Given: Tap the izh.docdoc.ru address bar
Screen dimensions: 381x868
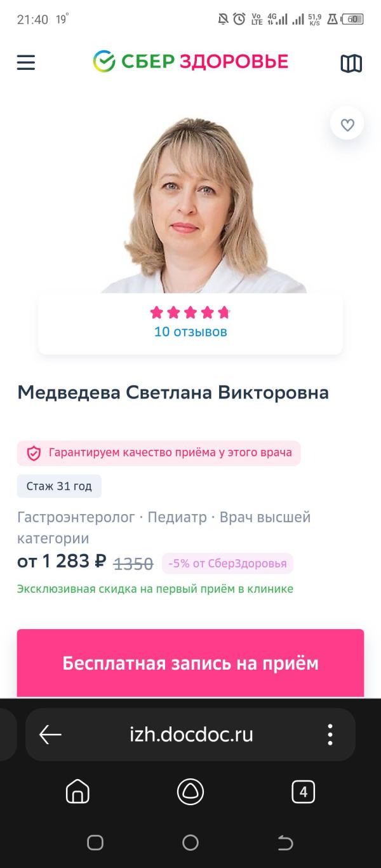Looking at the screenshot, I should click(190, 735).
